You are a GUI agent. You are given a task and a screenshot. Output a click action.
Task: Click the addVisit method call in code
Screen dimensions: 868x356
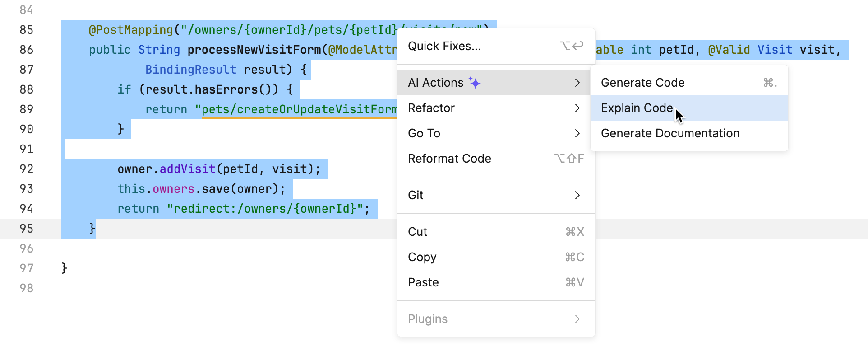(x=187, y=169)
